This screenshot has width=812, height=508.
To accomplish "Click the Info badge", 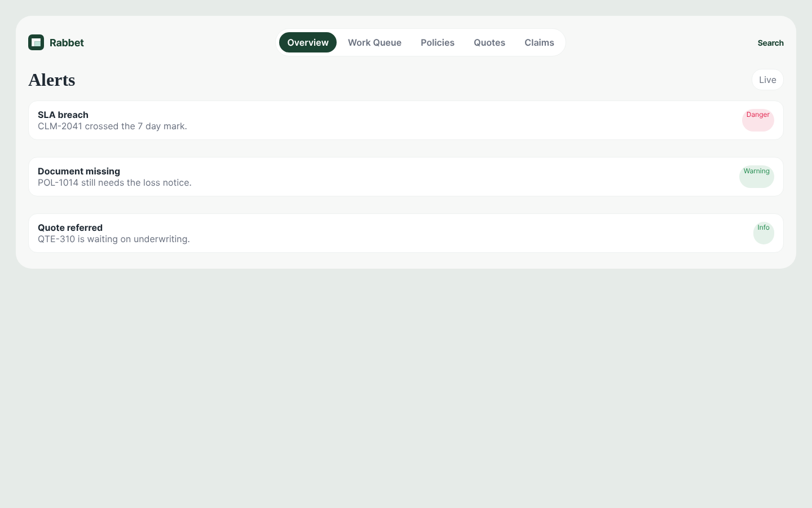I will click(764, 233).
